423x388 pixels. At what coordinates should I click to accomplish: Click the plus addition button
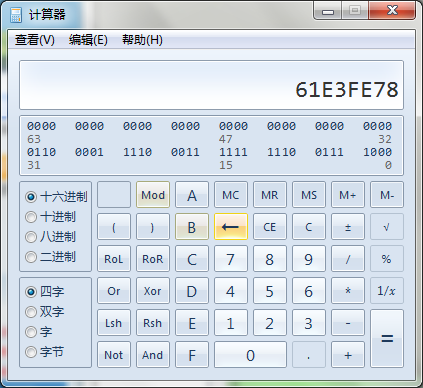[x=348, y=355]
